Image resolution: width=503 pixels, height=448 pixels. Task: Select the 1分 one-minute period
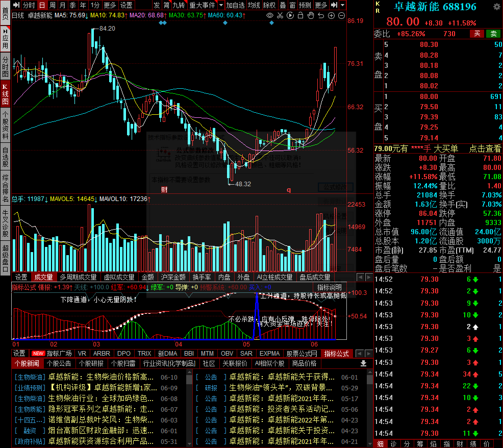(x=95, y=5)
